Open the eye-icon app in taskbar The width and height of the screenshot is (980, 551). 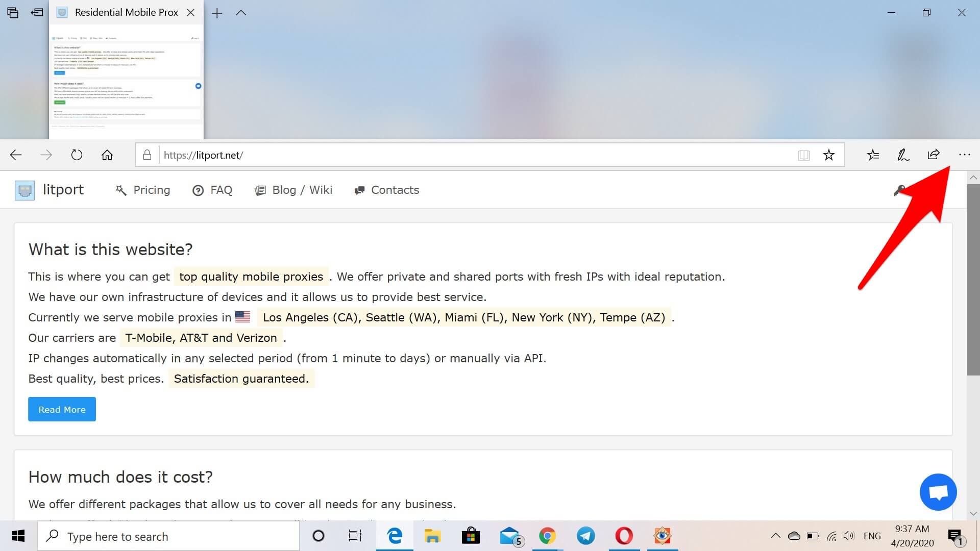tap(662, 536)
